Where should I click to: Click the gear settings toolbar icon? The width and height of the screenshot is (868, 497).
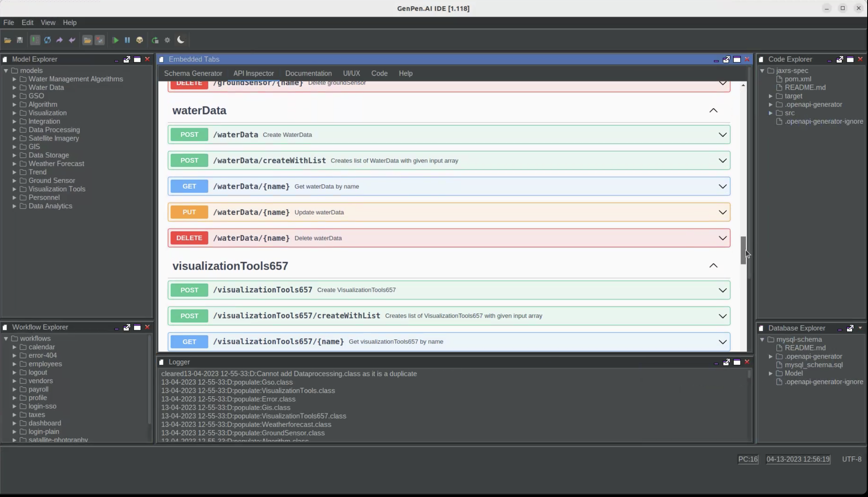click(x=167, y=40)
